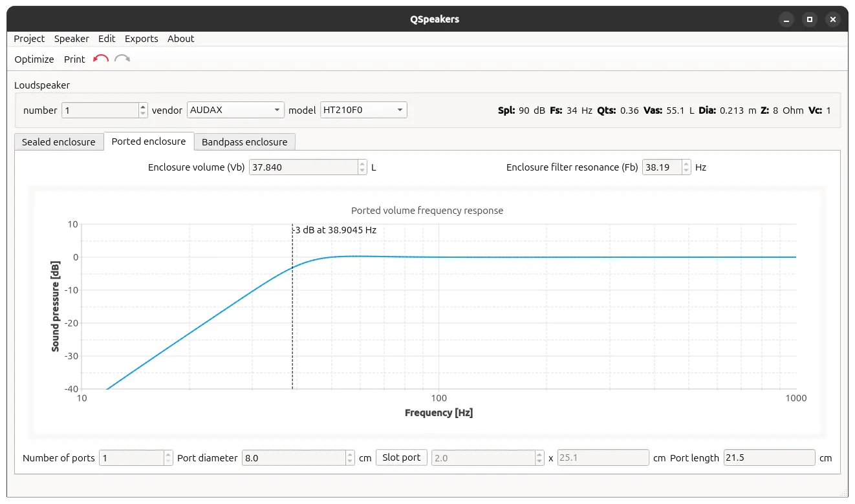Click the Enclosure filter resonance (Fb) field
The height and width of the screenshot is (504, 855).
[x=662, y=167]
